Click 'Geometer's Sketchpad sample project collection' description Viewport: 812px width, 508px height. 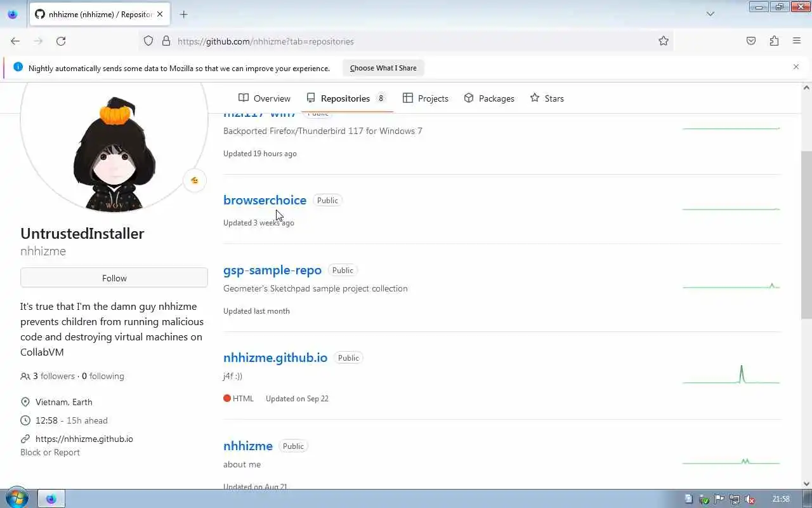(315, 288)
